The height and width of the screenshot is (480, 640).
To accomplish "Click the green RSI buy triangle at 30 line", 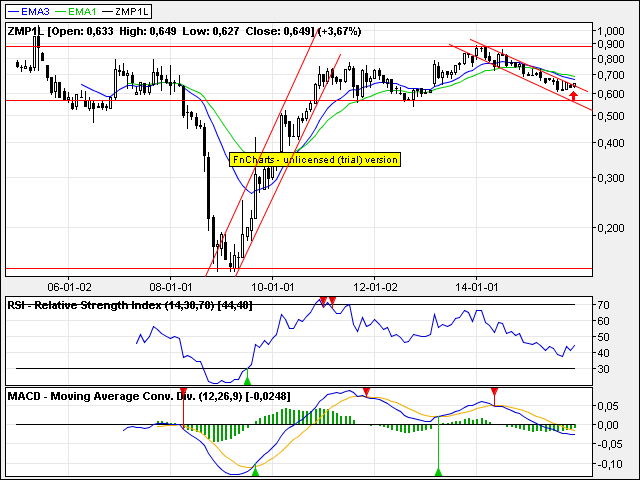I will [x=247, y=380].
